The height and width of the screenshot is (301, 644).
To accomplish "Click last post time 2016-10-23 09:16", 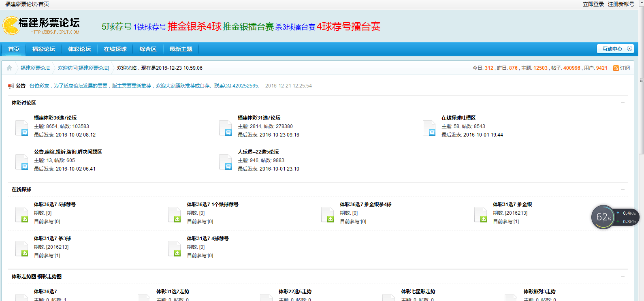I will coord(279,135).
